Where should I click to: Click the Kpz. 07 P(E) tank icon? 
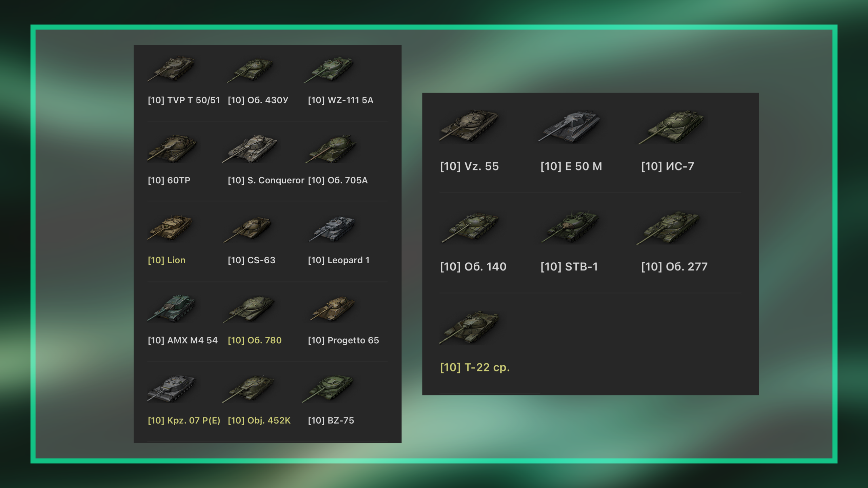(x=172, y=388)
